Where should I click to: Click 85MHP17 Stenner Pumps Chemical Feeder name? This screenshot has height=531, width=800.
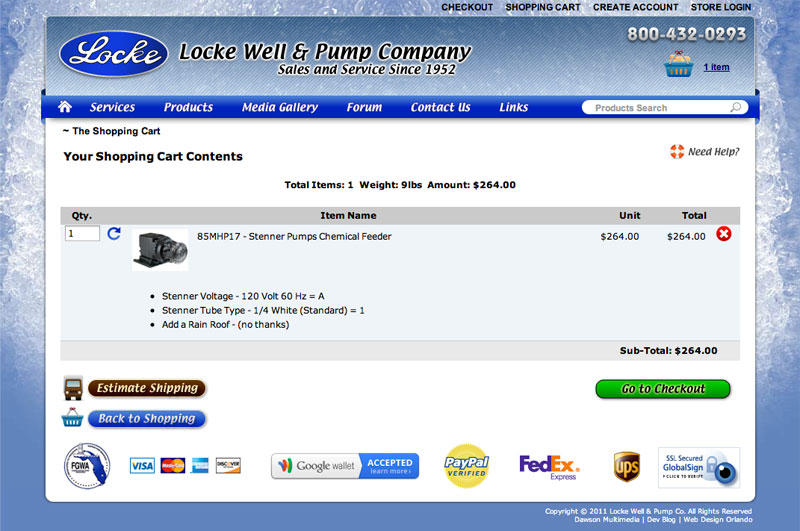[x=294, y=236]
